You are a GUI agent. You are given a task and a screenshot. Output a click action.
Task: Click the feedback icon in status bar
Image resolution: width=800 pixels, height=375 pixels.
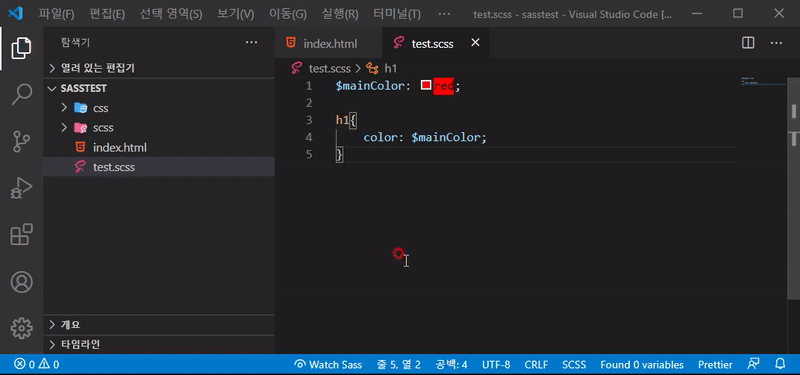(753, 364)
